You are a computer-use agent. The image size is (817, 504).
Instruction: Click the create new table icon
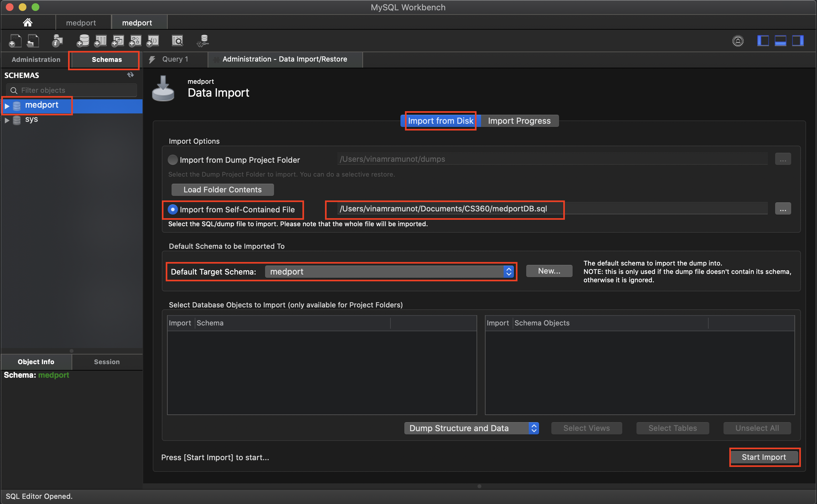100,41
